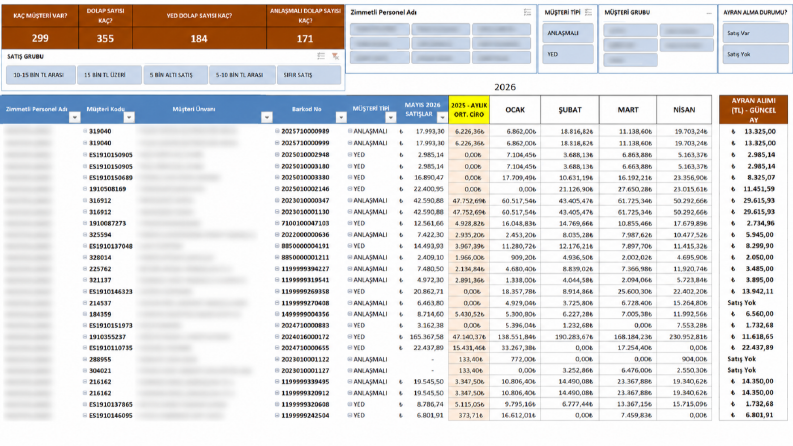Select the 2026 year label

tap(505, 87)
